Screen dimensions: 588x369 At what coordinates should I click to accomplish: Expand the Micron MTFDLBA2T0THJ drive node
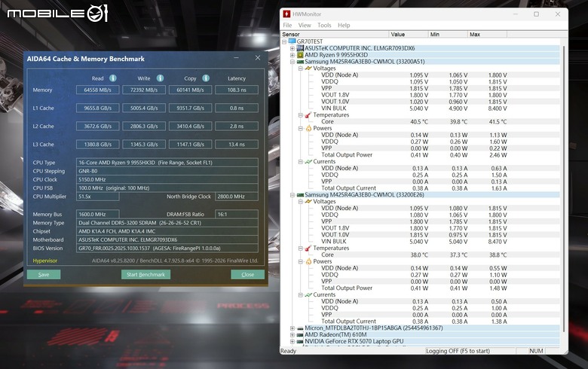(x=292, y=328)
